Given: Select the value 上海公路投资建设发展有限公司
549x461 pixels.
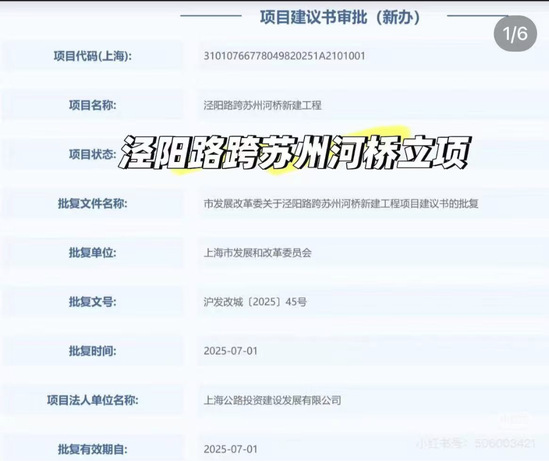Looking at the screenshot, I should tap(272, 400).
